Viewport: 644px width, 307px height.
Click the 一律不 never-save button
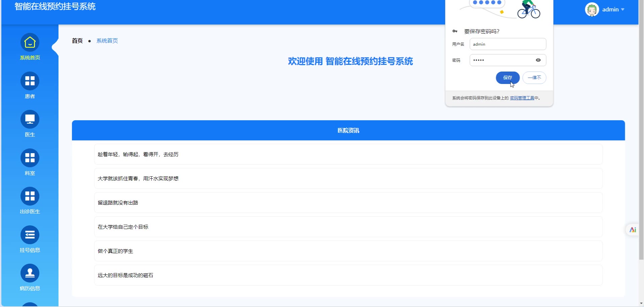(x=534, y=78)
